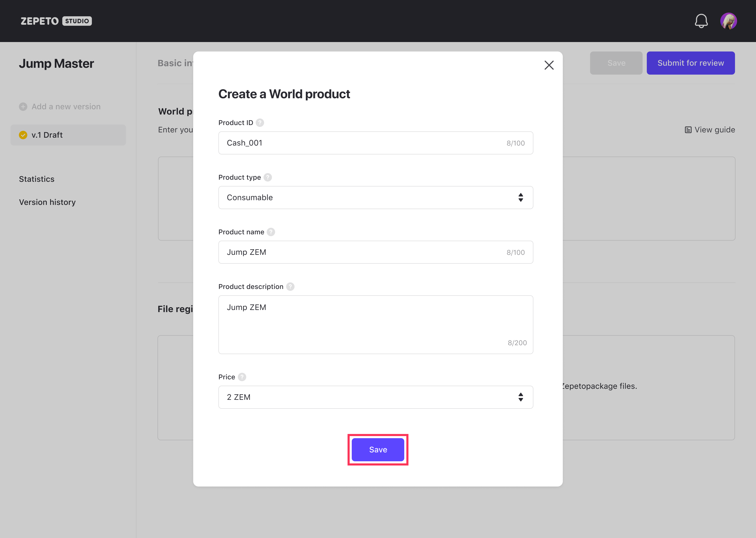Click the Price help icon
This screenshot has height=538, width=756.
[242, 377]
